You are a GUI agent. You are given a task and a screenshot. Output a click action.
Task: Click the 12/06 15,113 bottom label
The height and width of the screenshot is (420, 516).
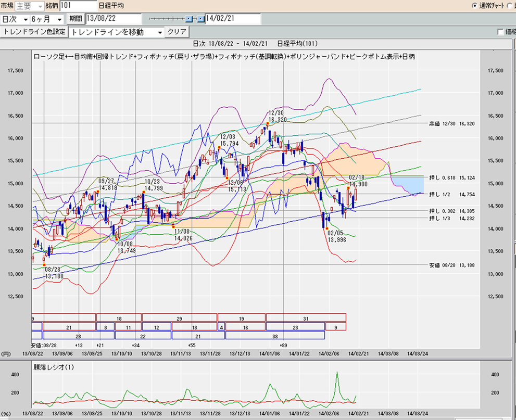point(237,186)
